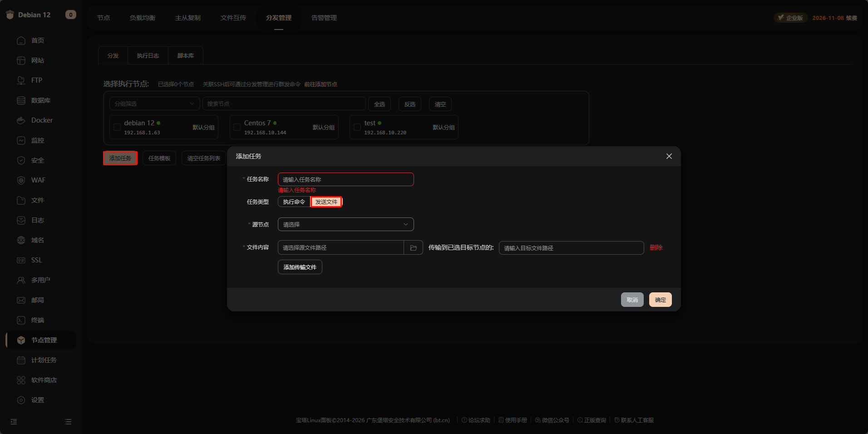Click the folder browse icon for source file

pyautogui.click(x=413, y=248)
